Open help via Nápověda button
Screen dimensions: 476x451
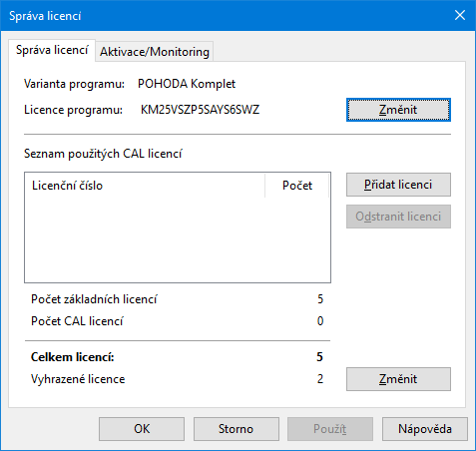[x=425, y=429]
